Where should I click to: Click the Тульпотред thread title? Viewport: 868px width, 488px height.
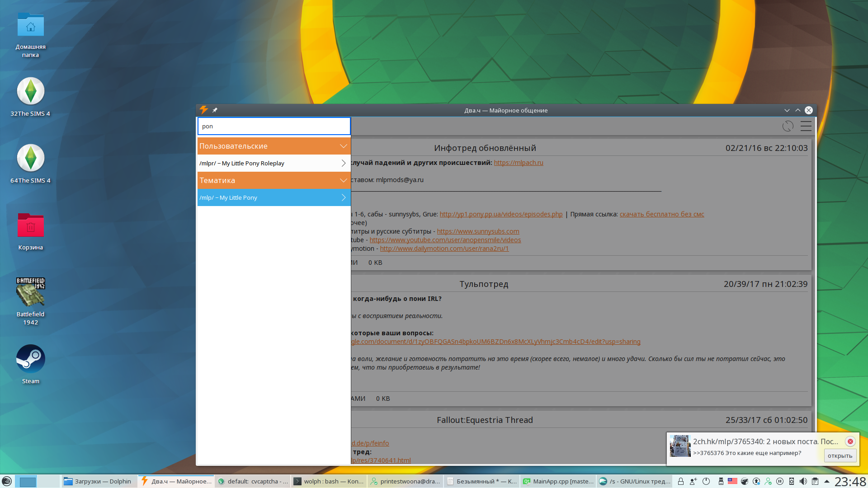(484, 284)
